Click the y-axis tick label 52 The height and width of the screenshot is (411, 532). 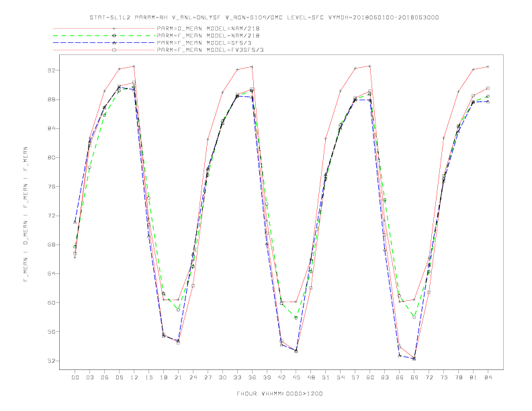pyautogui.click(x=51, y=361)
